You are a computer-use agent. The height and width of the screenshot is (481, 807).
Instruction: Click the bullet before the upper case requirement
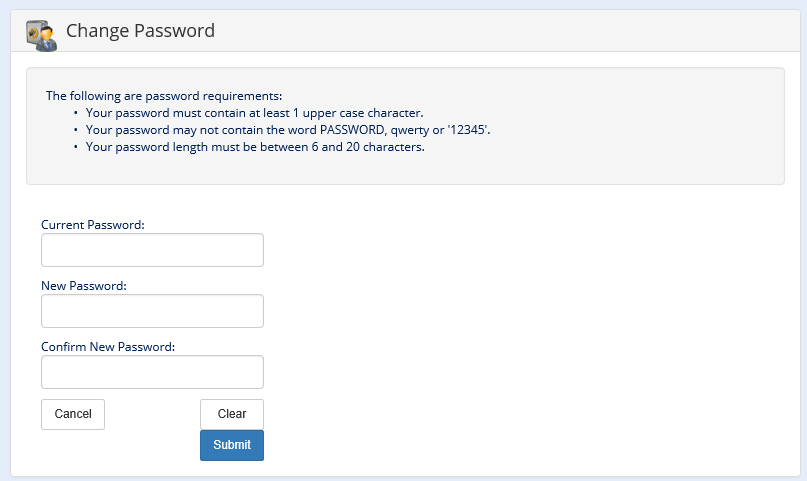[75, 113]
